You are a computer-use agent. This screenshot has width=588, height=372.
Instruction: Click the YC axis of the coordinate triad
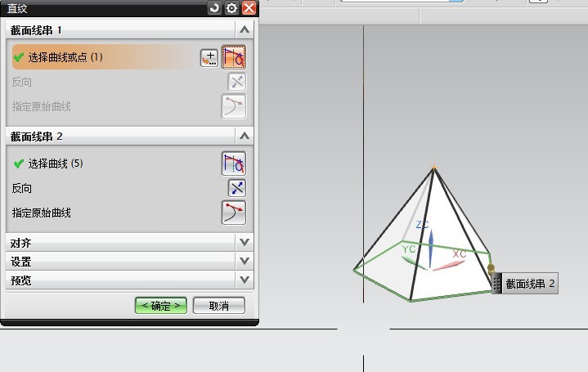[414, 262]
